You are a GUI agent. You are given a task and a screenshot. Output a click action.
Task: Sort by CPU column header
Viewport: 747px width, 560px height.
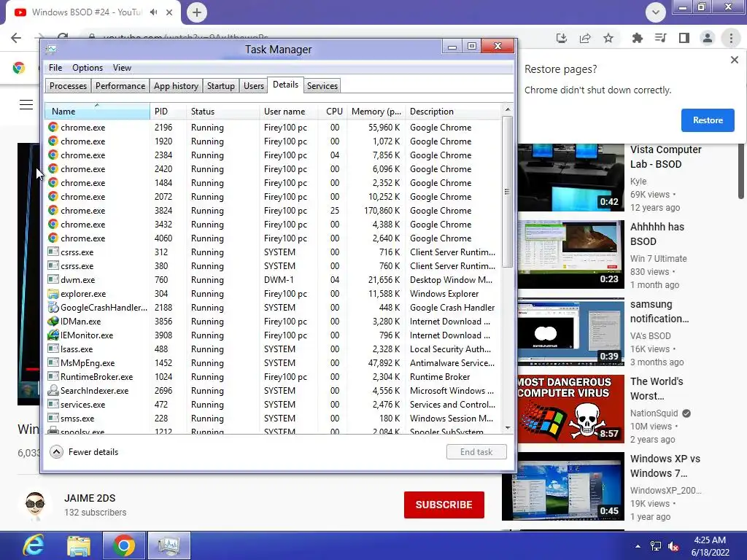point(333,112)
